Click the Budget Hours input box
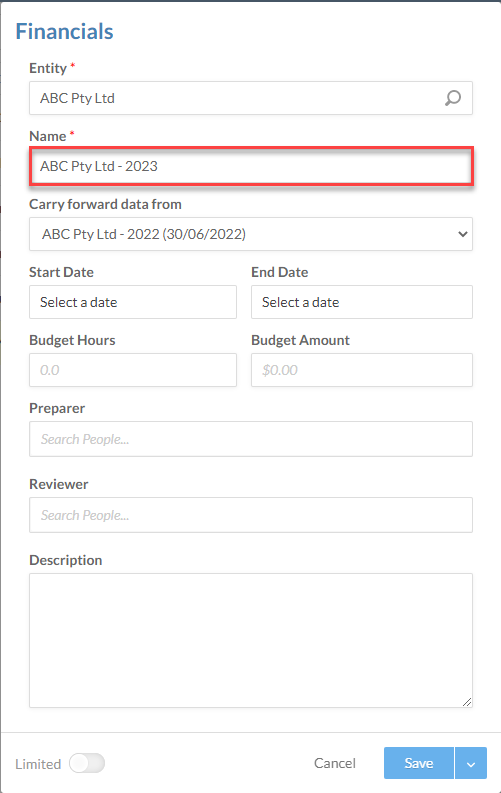 (133, 370)
